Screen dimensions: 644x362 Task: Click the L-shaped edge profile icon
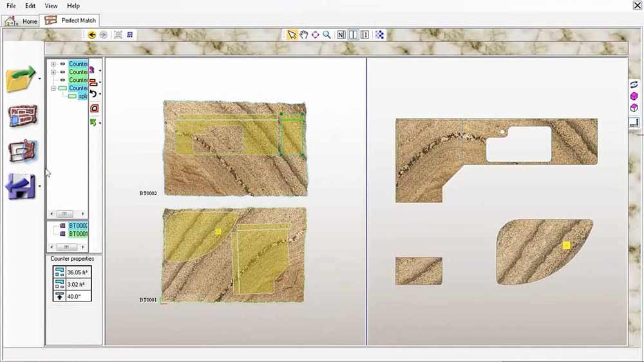634,122
